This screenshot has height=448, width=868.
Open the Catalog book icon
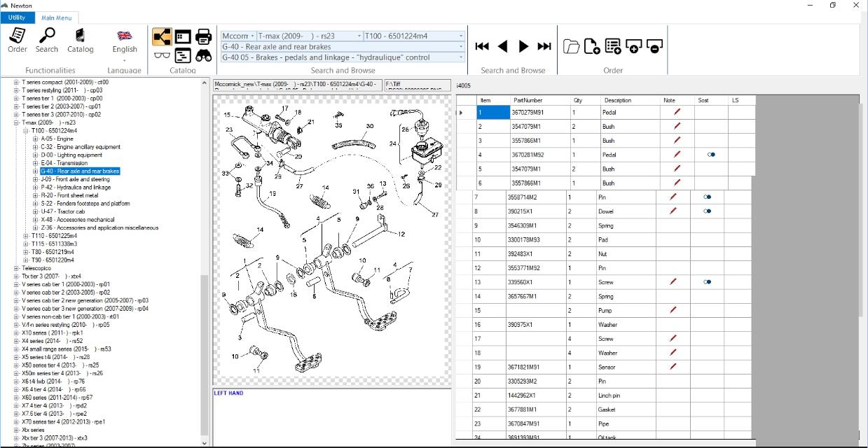coord(80,40)
